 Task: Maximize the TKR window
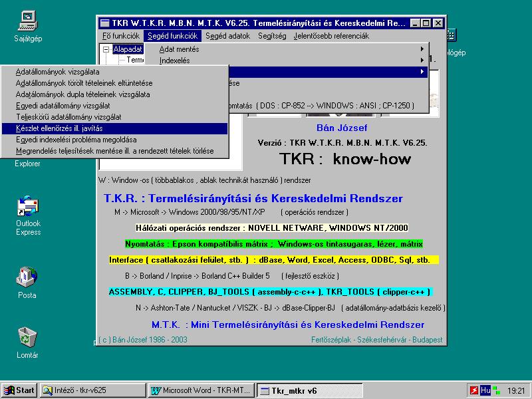(x=426, y=23)
